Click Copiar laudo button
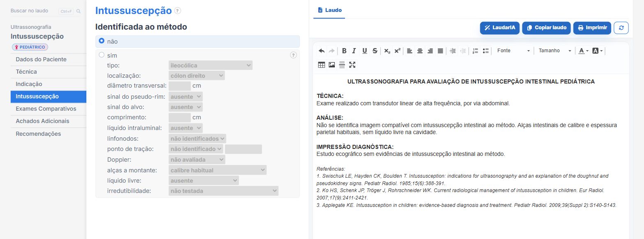The width and height of the screenshot is (644, 239). (x=547, y=28)
